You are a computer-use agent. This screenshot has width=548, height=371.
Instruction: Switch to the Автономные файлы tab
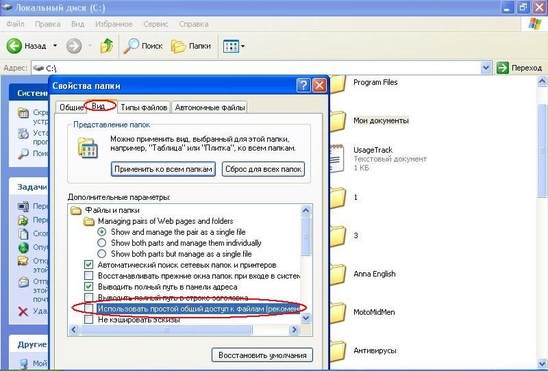(x=210, y=108)
